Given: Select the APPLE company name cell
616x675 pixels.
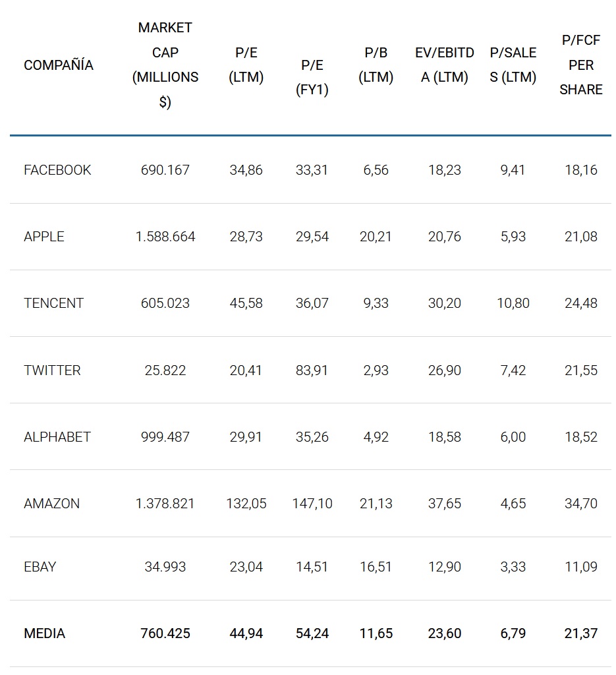Looking at the screenshot, I should pos(44,237).
